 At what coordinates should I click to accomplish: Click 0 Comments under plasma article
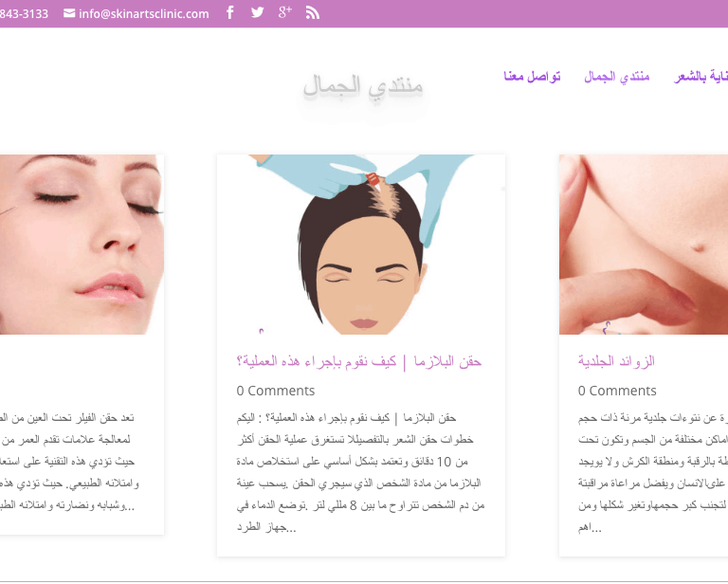click(275, 391)
